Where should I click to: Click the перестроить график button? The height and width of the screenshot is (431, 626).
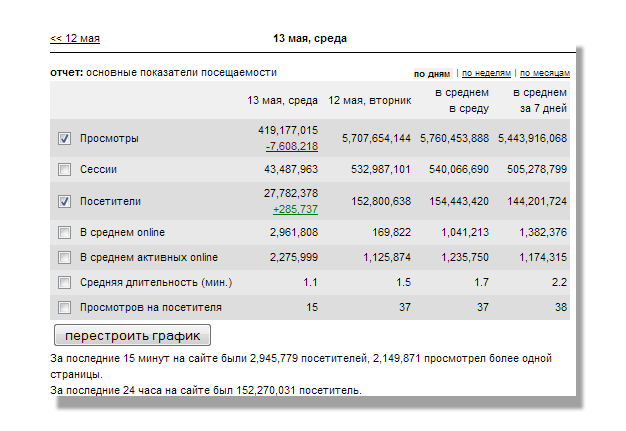pos(132,335)
